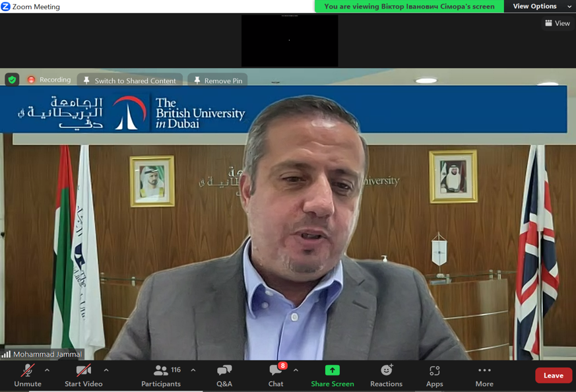Click the green encryption shield icon
The image size is (576, 392).
12,80
